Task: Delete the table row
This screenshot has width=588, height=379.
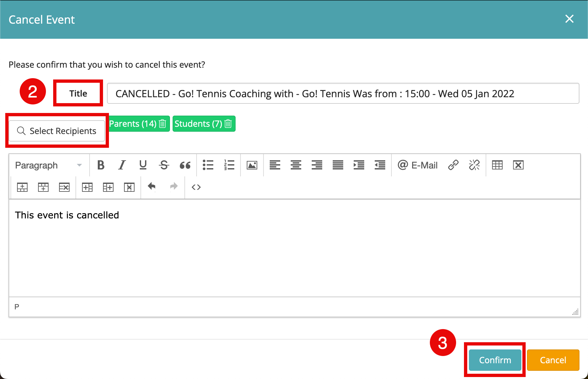Action: click(64, 187)
